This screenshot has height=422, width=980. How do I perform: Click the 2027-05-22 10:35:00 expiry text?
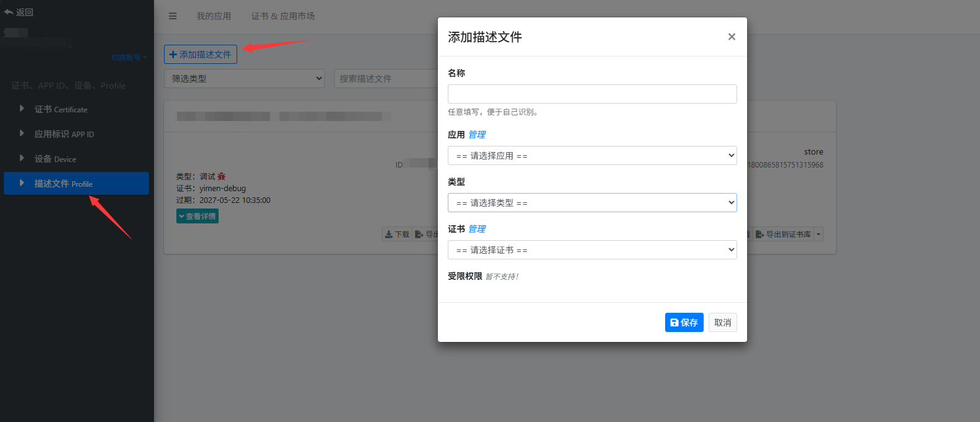point(235,200)
